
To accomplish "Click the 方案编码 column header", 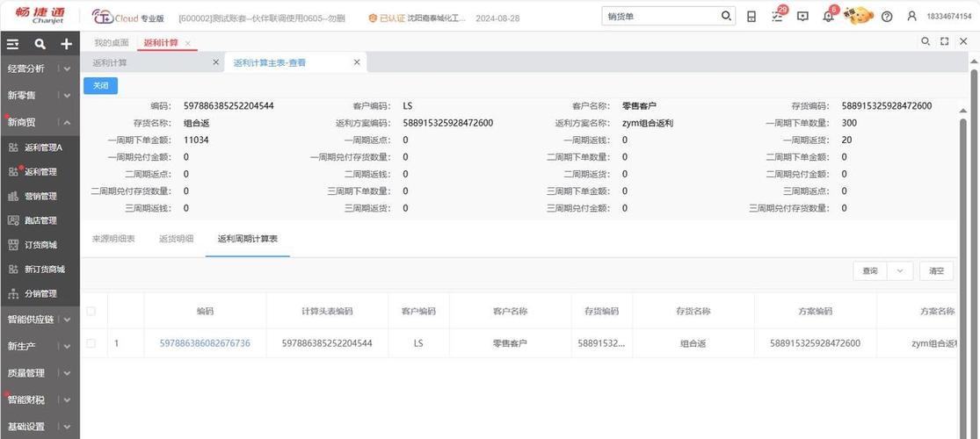I will click(815, 311).
